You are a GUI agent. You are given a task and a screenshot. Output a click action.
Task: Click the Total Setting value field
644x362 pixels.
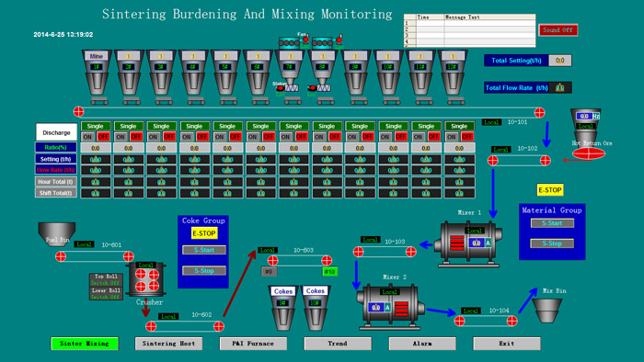point(559,61)
